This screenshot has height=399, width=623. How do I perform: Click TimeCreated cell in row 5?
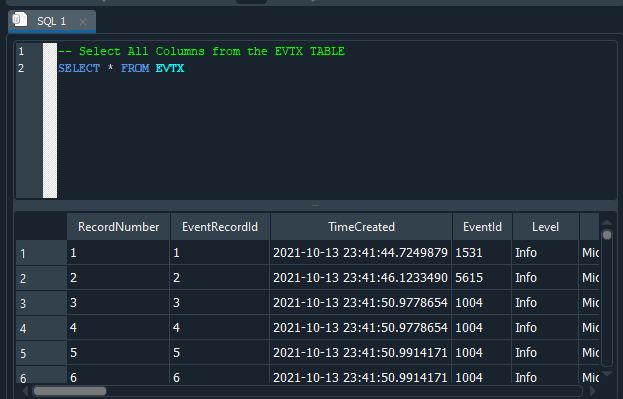point(360,353)
